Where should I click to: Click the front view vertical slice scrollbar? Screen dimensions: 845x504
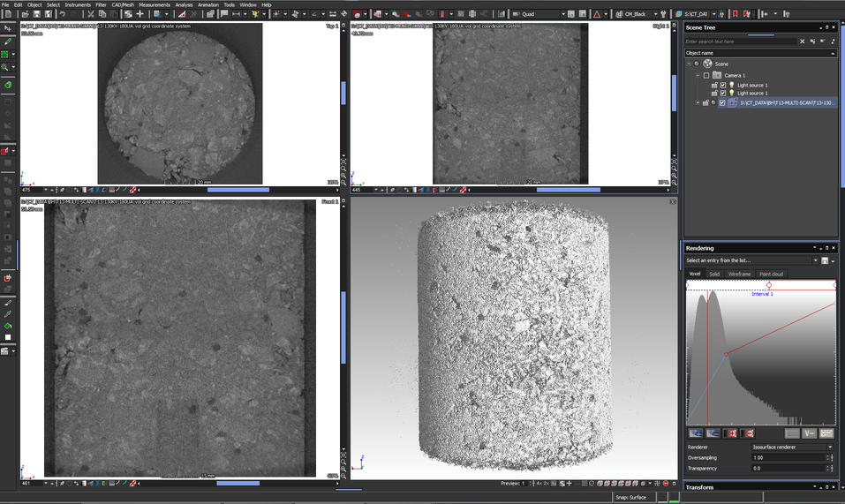click(x=343, y=328)
